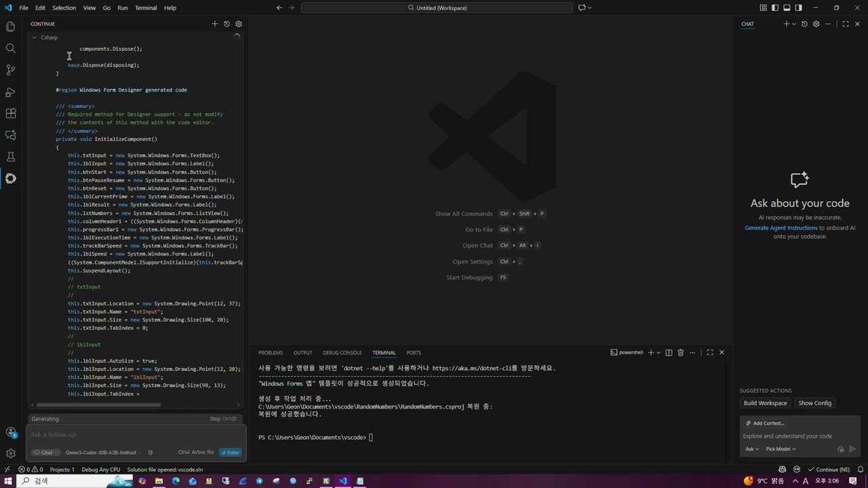Kill terminal with trash icon
Screen dimensions: 868x488
click(681, 352)
